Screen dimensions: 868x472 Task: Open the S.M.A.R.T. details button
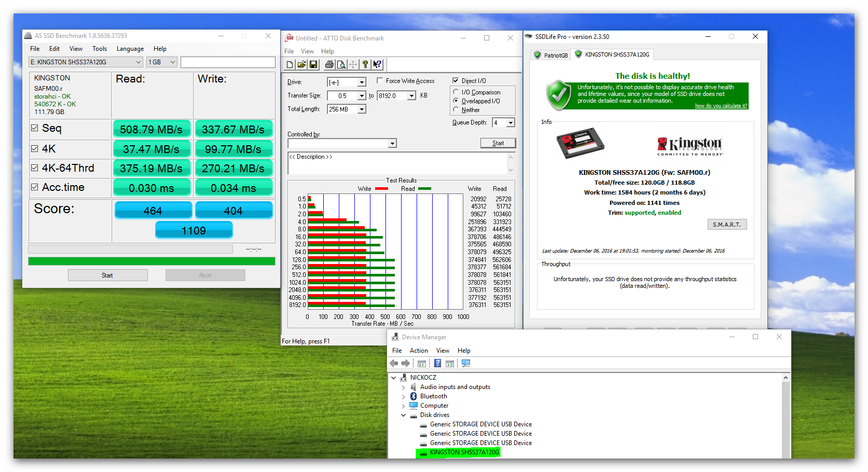727,225
